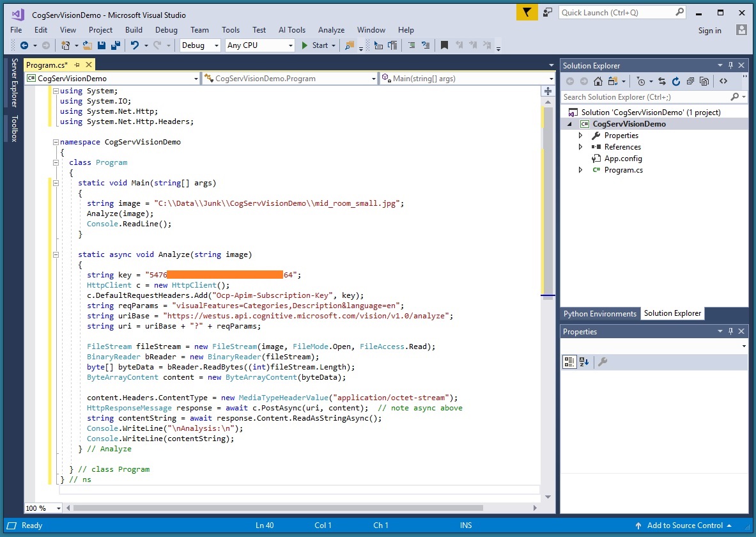Toggle the Categorized view in Properties panel
The width and height of the screenshot is (756, 537).
569,362
